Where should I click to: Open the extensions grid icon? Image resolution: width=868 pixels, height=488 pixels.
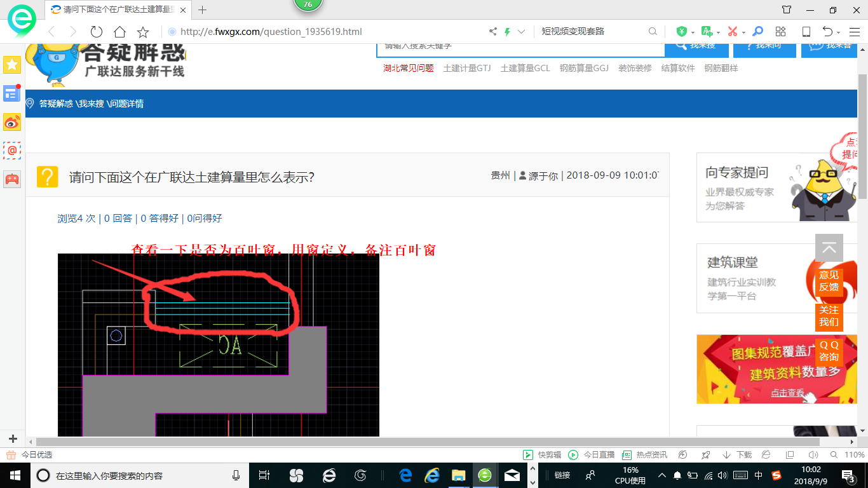(781, 32)
